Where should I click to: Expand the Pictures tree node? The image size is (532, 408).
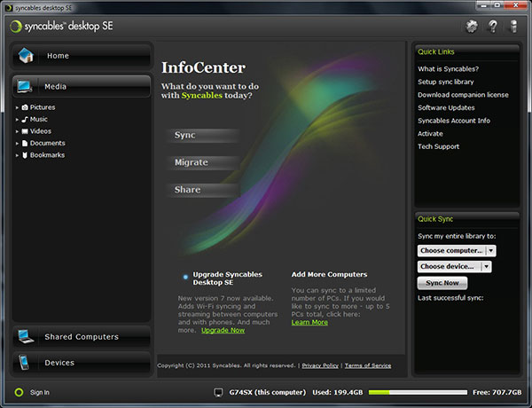pyautogui.click(x=17, y=107)
